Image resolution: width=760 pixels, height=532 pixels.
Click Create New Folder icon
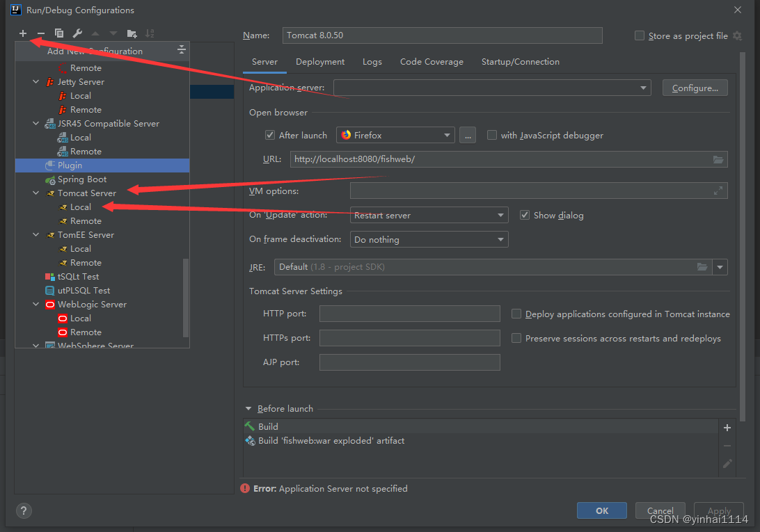pyautogui.click(x=132, y=33)
